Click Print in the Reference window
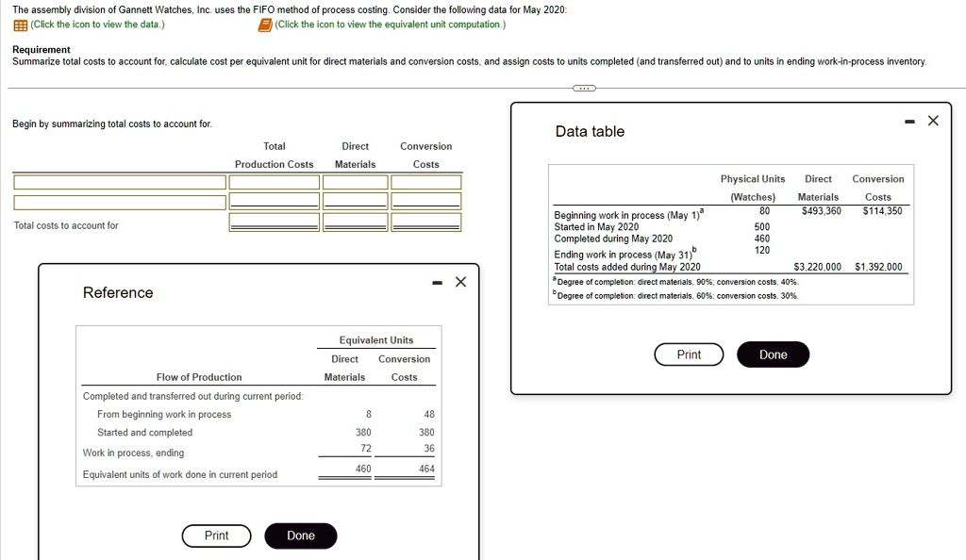Screen dimensions: 966x560 [216, 535]
